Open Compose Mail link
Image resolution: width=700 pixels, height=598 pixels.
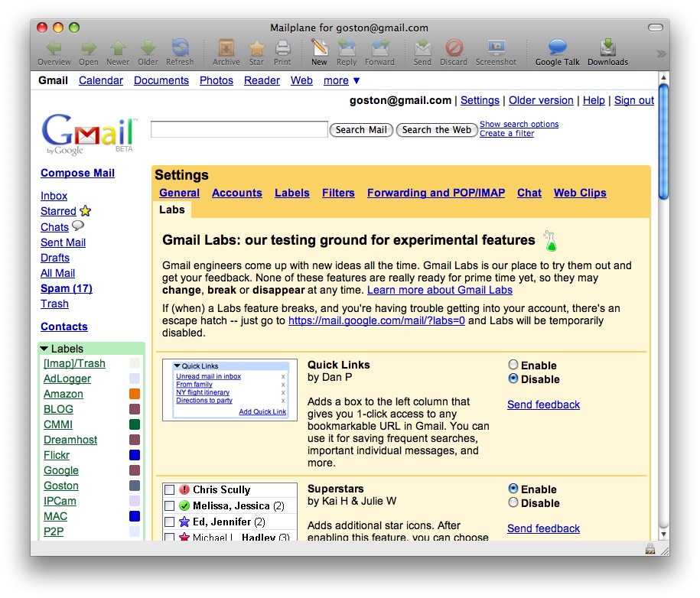pos(78,173)
